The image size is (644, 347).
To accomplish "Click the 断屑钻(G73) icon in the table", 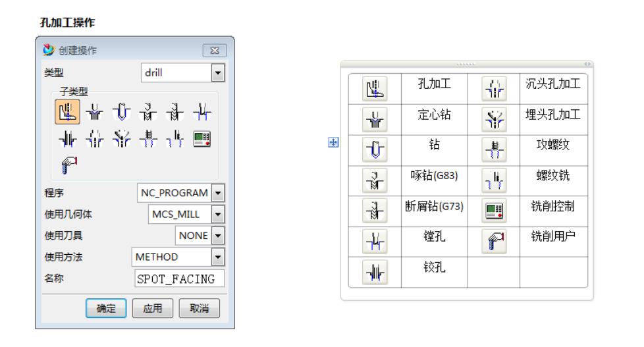I will (x=375, y=211).
